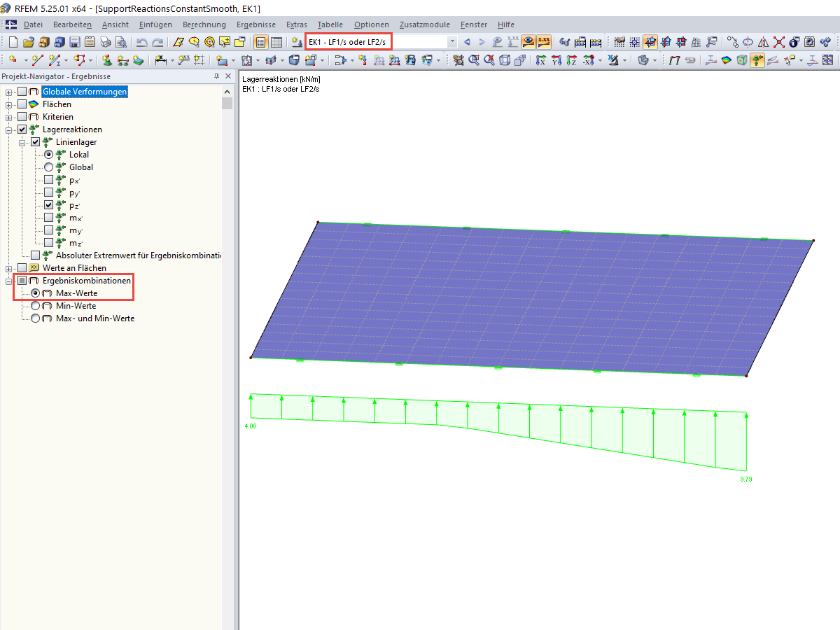Click the mirror objects icon
The height and width of the screenshot is (630, 840).
764,42
